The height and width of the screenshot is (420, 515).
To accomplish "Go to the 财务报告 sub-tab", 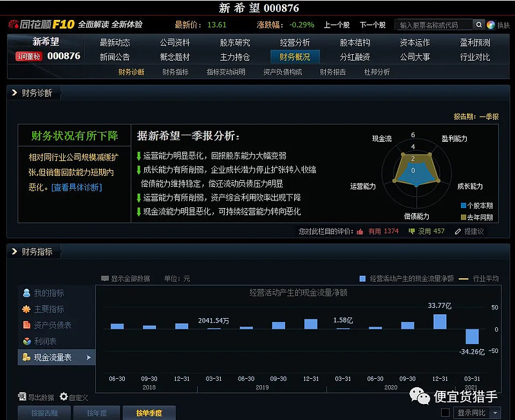I will pyautogui.click(x=333, y=72).
